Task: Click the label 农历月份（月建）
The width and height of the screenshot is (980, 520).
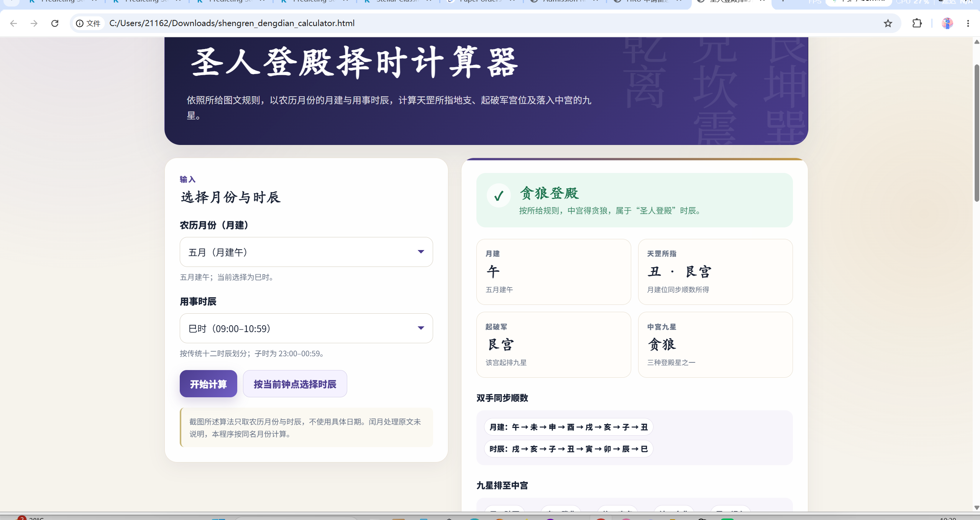Action: [x=214, y=225]
